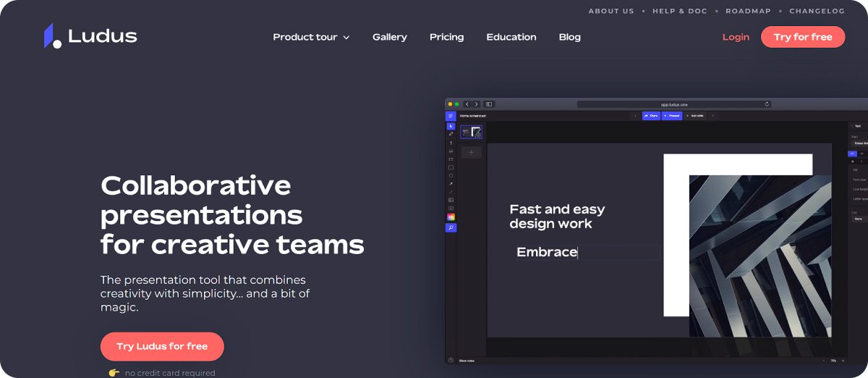Select the arrow tool in Ludus toolbar
The image size is (868, 378).
click(x=451, y=184)
